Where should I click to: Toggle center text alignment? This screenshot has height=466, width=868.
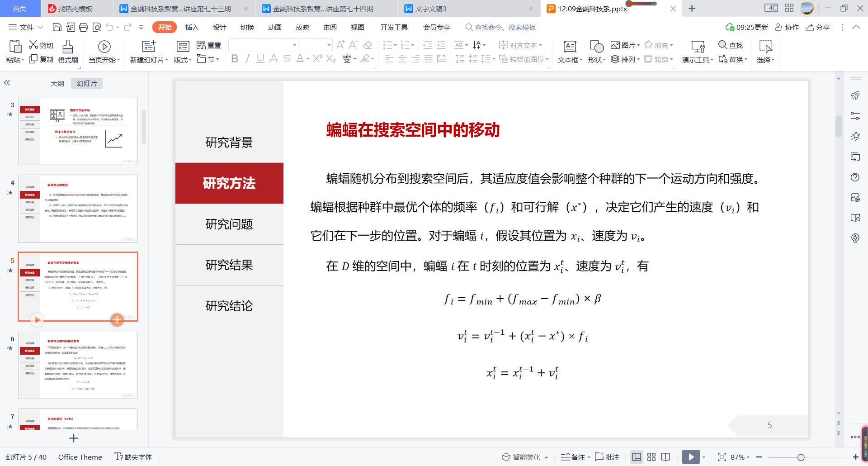point(402,58)
